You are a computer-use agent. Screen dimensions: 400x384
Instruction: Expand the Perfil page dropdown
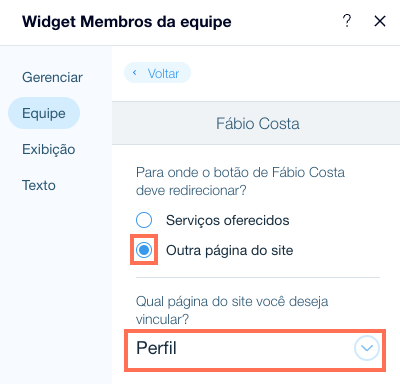255,350
